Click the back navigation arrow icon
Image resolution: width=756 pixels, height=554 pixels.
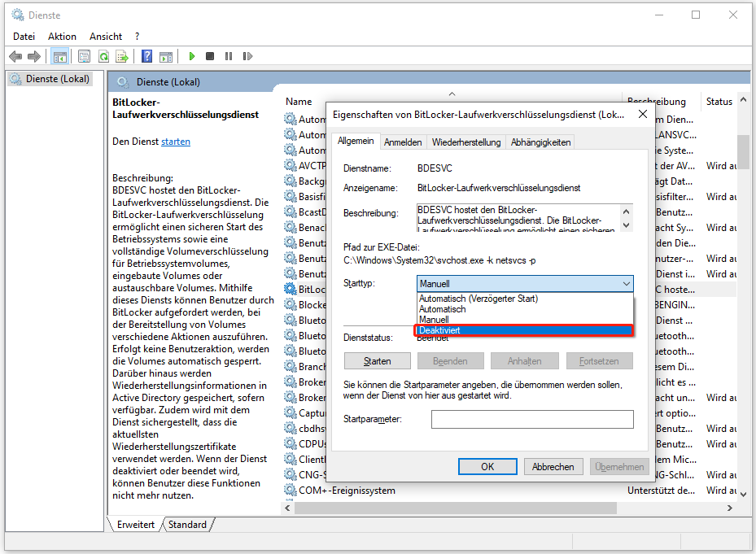(15, 55)
